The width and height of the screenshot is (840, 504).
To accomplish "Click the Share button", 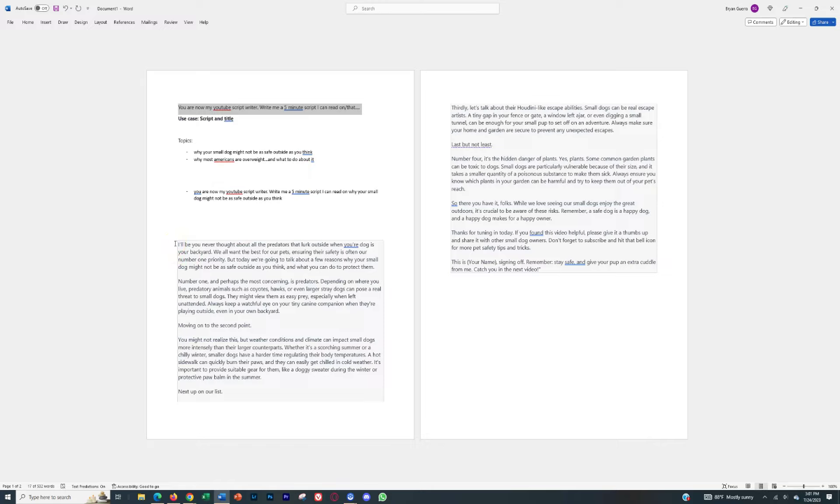I will coord(820,22).
